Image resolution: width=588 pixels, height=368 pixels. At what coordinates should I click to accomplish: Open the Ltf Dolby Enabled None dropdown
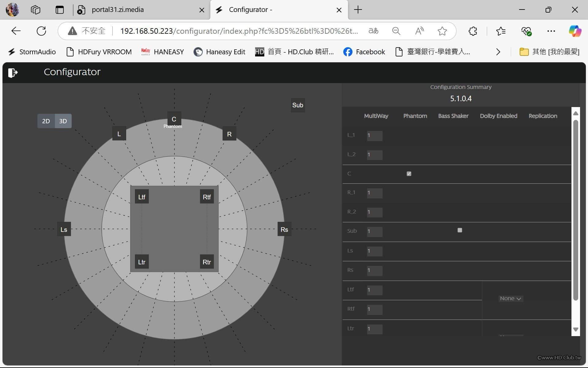pos(510,298)
